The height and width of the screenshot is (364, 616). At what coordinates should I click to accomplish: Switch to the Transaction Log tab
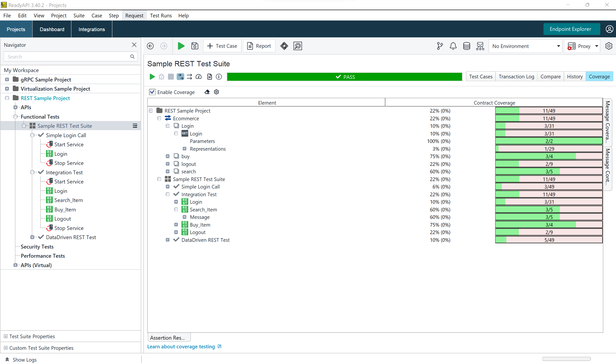click(516, 76)
